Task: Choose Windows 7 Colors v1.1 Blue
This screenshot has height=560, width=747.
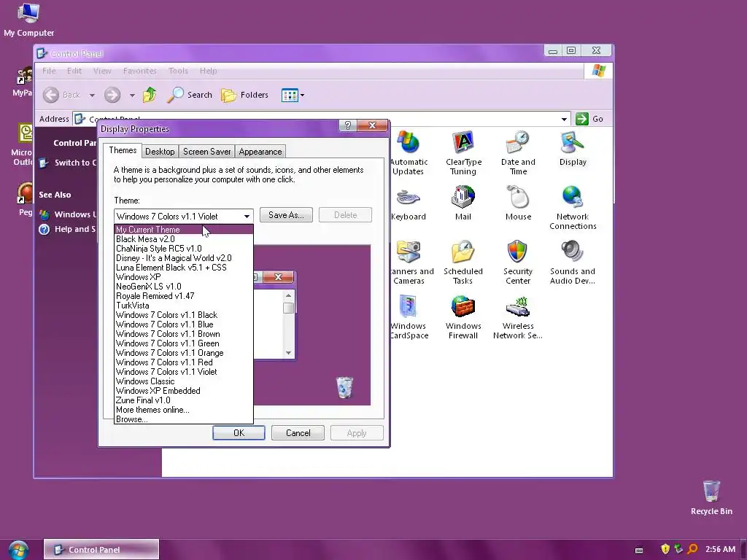Action: coord(183,324)
